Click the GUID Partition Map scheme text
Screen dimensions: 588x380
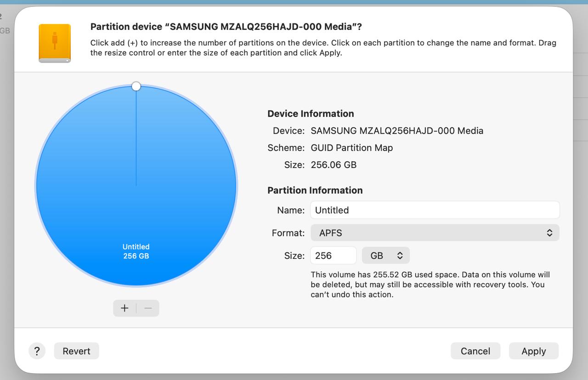(351, 148)
